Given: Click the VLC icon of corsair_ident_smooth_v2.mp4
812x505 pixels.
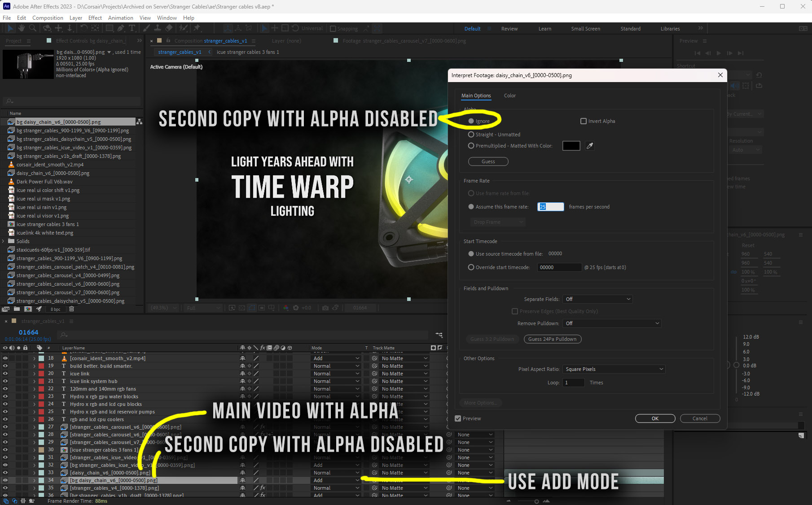Looking at the screenshot, I should (12, 165).
